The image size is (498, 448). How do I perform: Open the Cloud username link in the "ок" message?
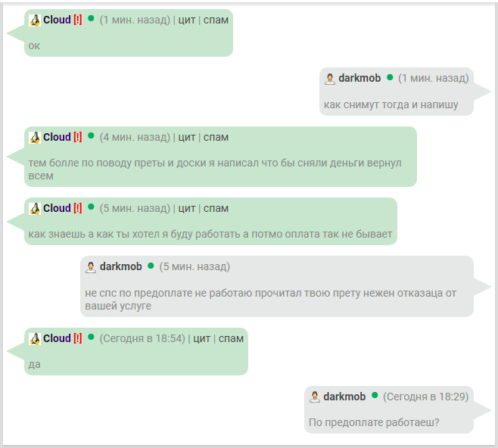57,20
